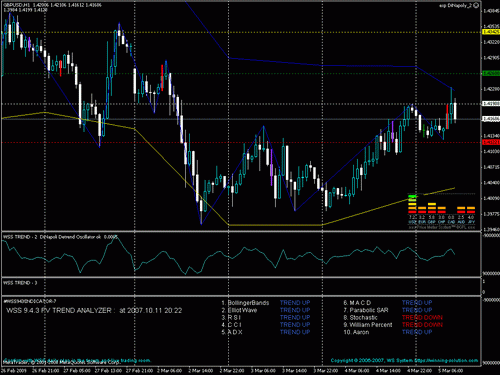The height and width of the screenshot is (375, 500).
Task: Select the '8. Stochastic' indicator row
Action: coord(393,317)
